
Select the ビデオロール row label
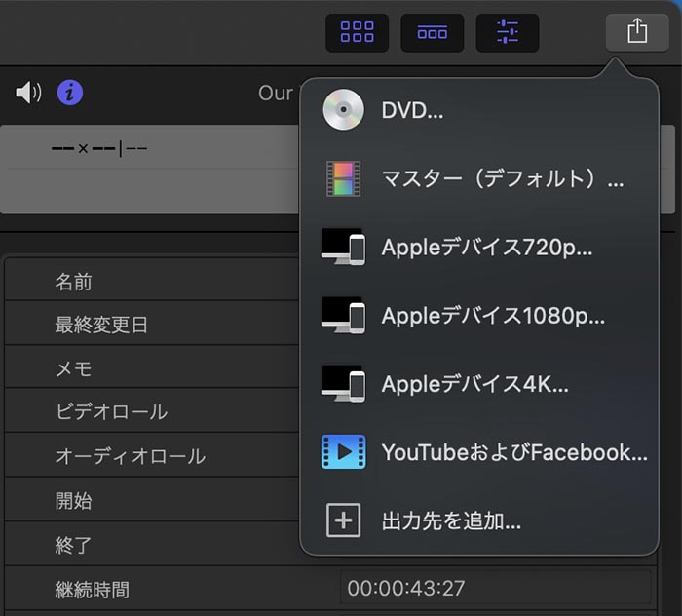(x=111, y=411)
